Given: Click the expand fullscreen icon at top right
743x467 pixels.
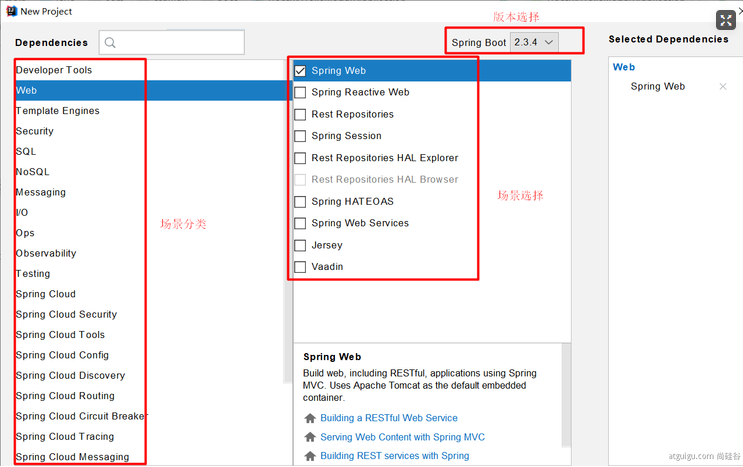Looking at the screenshot, I should click(727, 20).
